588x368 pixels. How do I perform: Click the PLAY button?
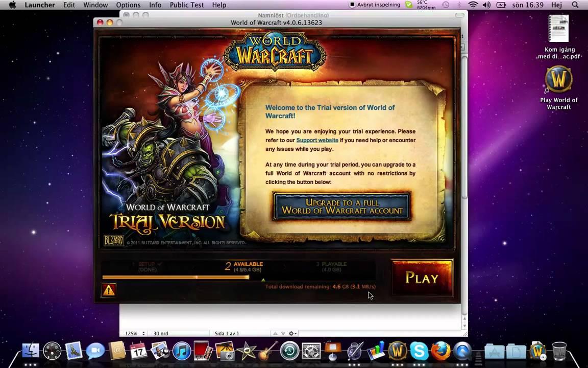click(422, 278)
